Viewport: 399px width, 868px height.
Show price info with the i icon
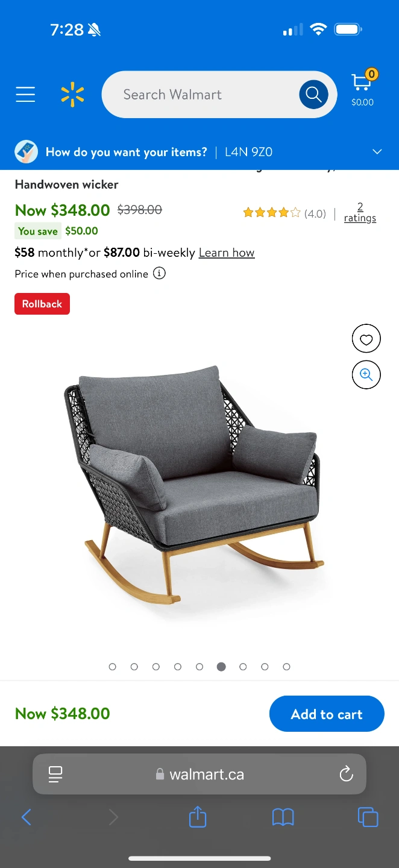tap(159, 274)
